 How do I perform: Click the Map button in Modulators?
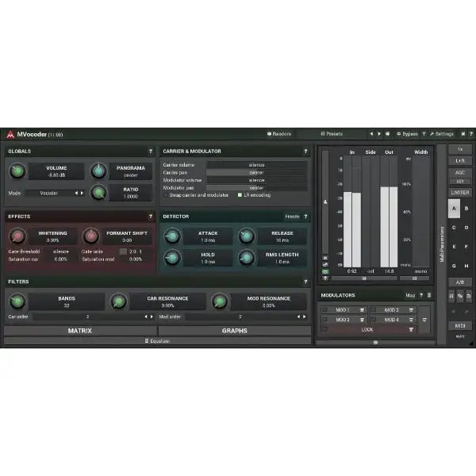click(410, 295)
